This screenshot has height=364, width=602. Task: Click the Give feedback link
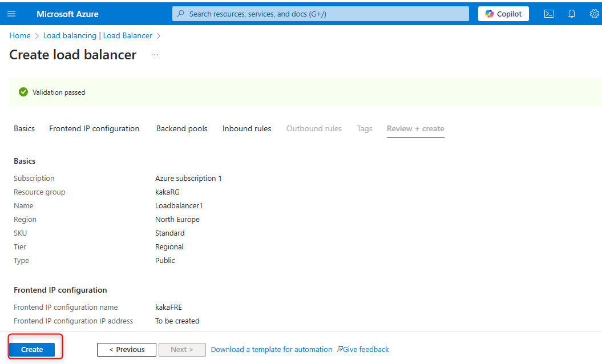(x=363, y=349)
